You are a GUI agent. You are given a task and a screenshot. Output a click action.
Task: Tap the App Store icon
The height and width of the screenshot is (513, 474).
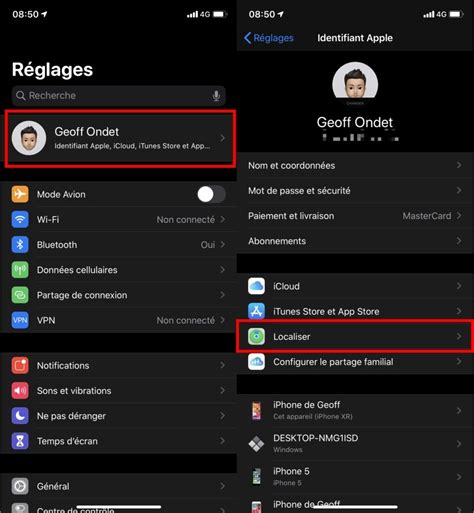[x=256, y=311]
